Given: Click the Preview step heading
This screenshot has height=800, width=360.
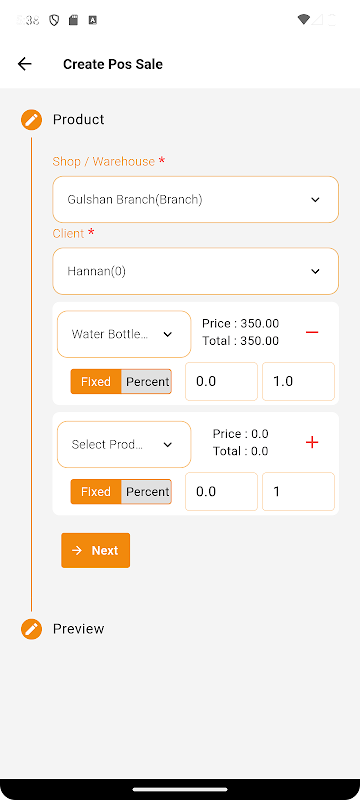Looking at the screenshot, I should (79, 629).
